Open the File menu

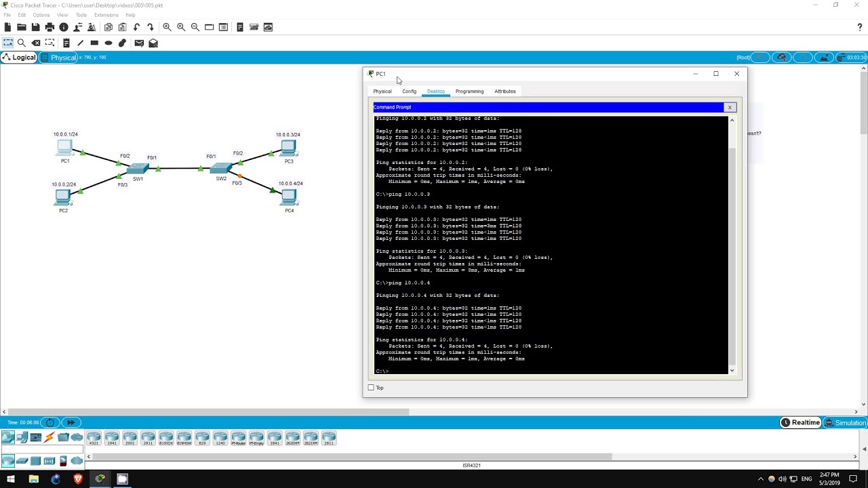point(7,15)
